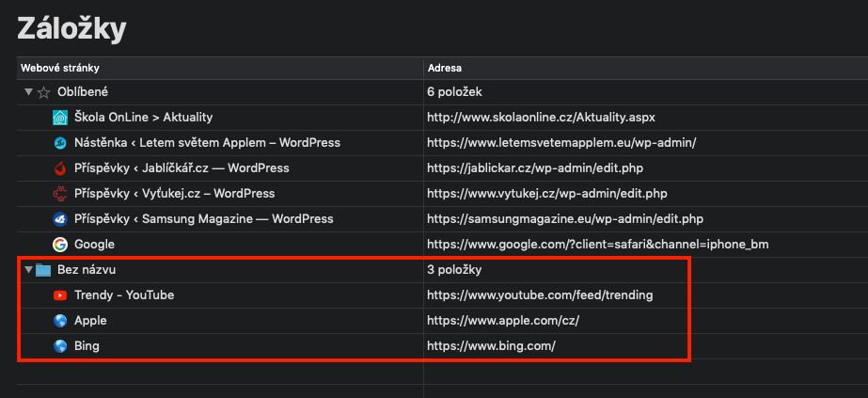Click the Vyťukej.cz bookmark favicon
This screenshot has height=398, width=868.
pyautogui.click(x=60, y=194)
